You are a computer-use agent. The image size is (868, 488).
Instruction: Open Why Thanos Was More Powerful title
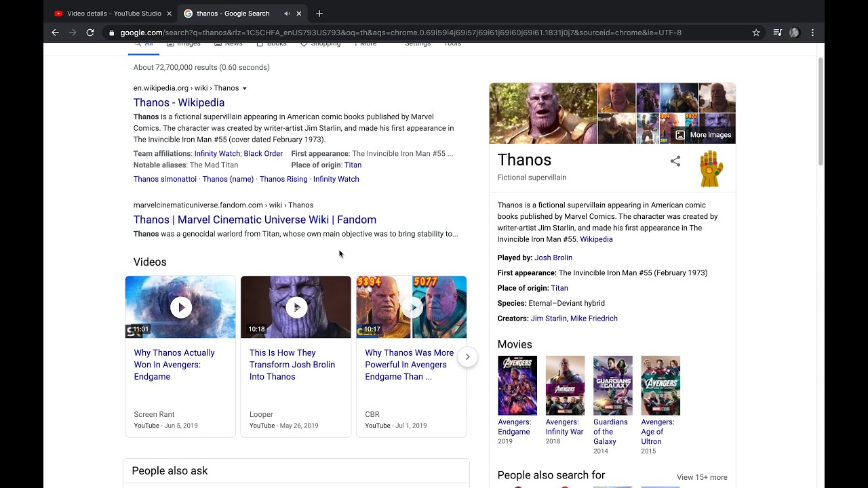point(409,365)
